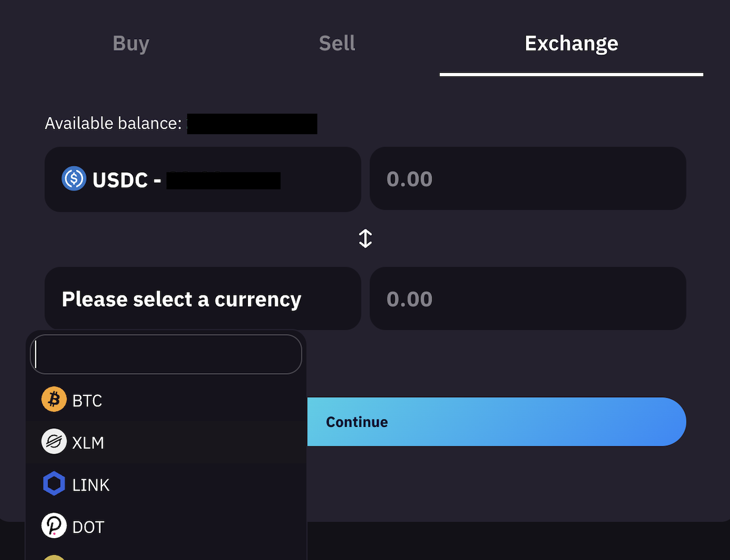Screen dimensions: 730x560
Task: Choose the BTC text label in list
Action: pos(87,400)
